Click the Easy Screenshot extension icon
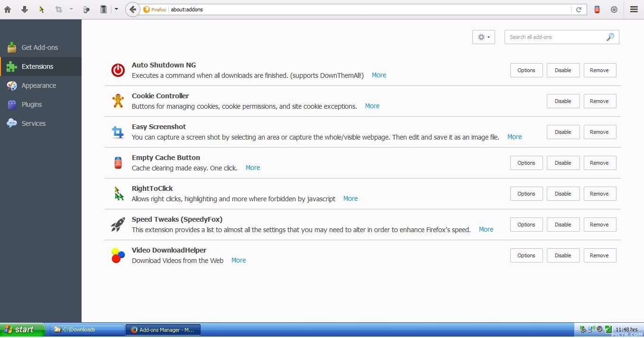 118,132
